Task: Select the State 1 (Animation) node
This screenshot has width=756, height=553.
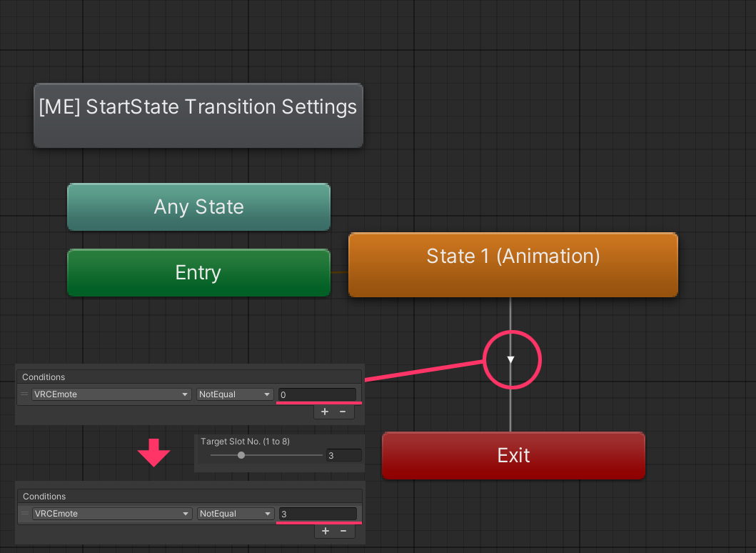Action: click(x=513, y=264)
